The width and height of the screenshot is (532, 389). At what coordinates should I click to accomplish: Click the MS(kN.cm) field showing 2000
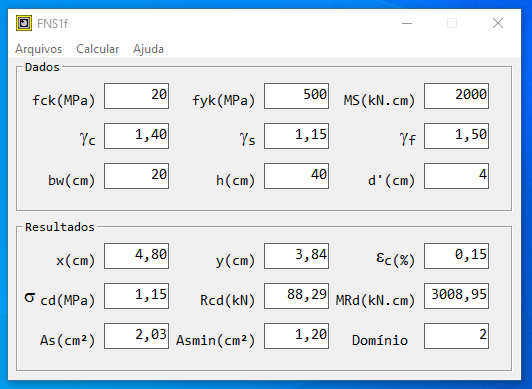[456, 96]
